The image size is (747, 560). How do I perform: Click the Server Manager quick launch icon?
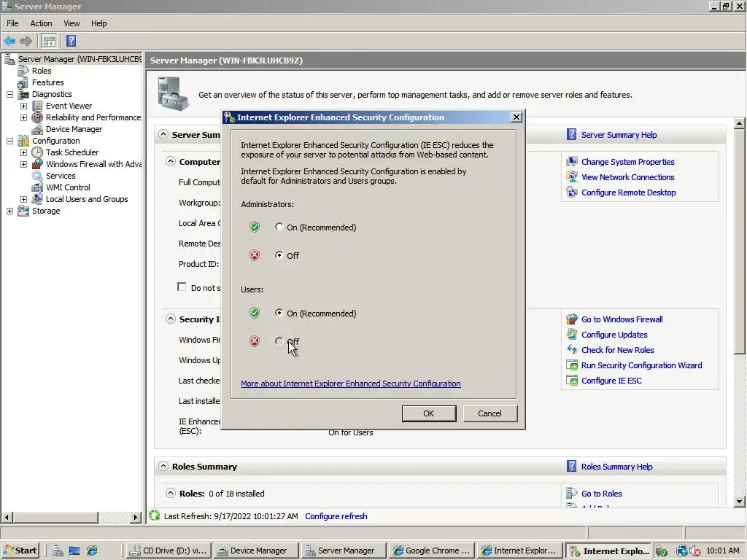[58, 551]
